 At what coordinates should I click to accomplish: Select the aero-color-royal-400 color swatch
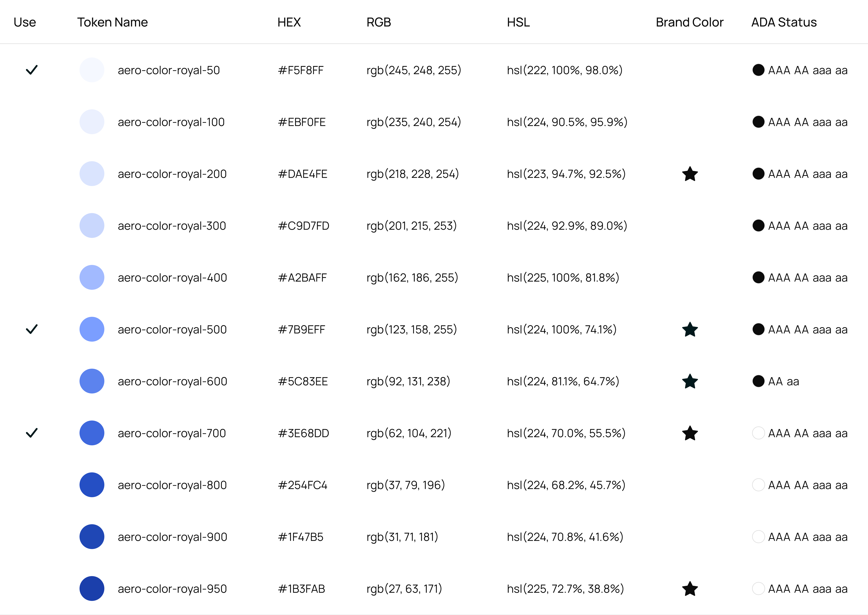click(x=92, y=278)
